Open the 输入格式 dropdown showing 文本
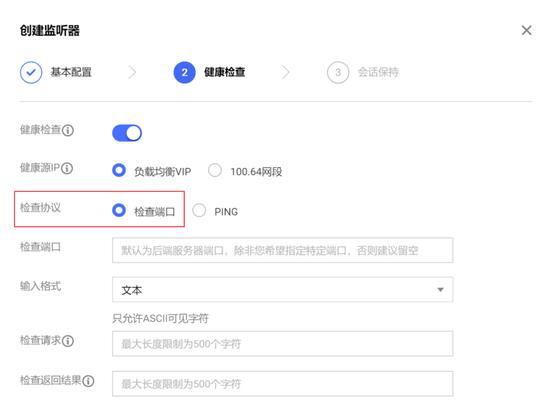The width and height of the screenshot is (551, 400). (283, 290)
